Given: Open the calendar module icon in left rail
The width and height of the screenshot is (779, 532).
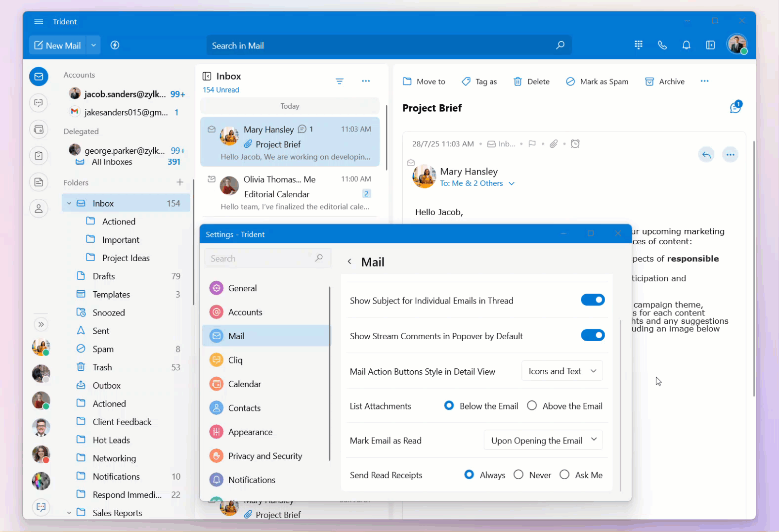Looking at the screenshot, I should 39,130.
